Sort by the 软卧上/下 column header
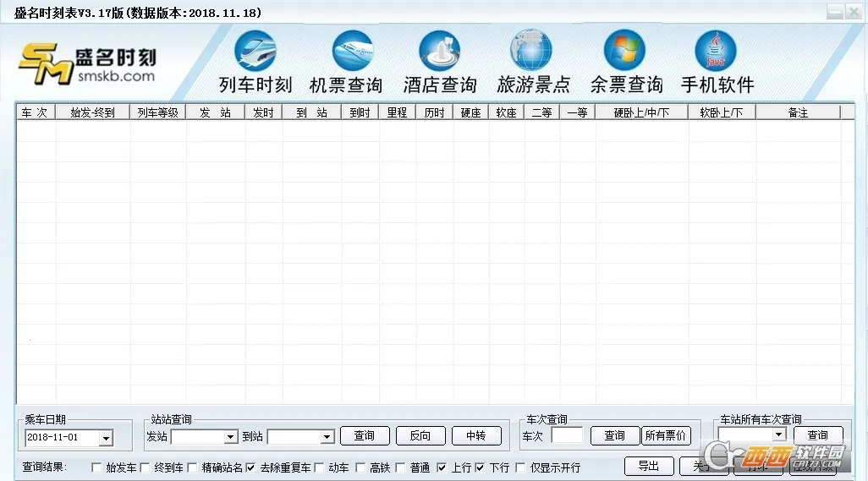This screenshot has height=481, width=868. tap(722, 112)
